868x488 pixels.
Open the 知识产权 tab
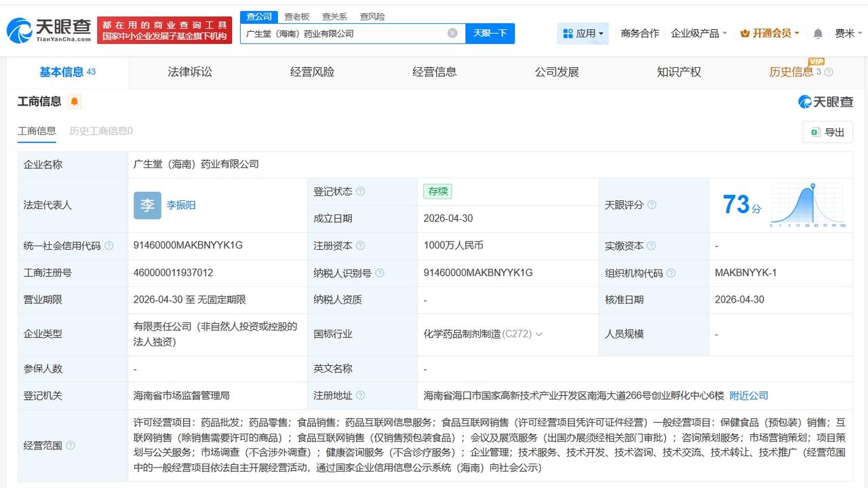(x=679, y=72)
